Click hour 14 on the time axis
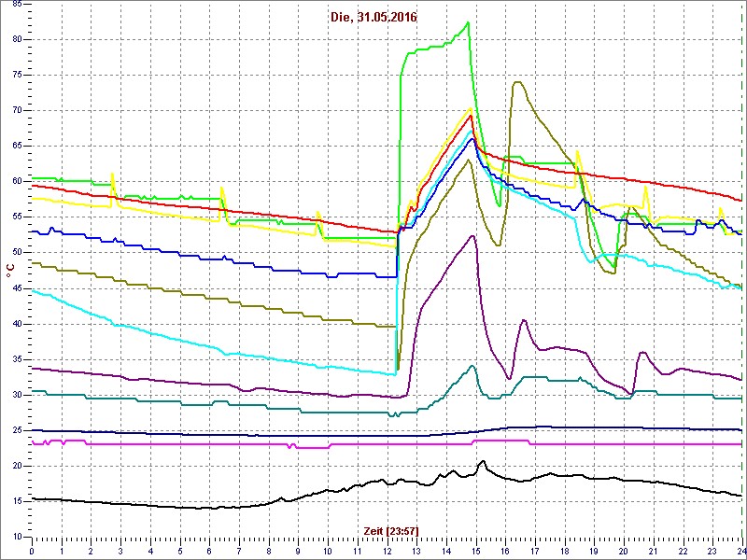The height and width of the screenshot is (560, 747). pyautogui.click(x=446, y=552)
